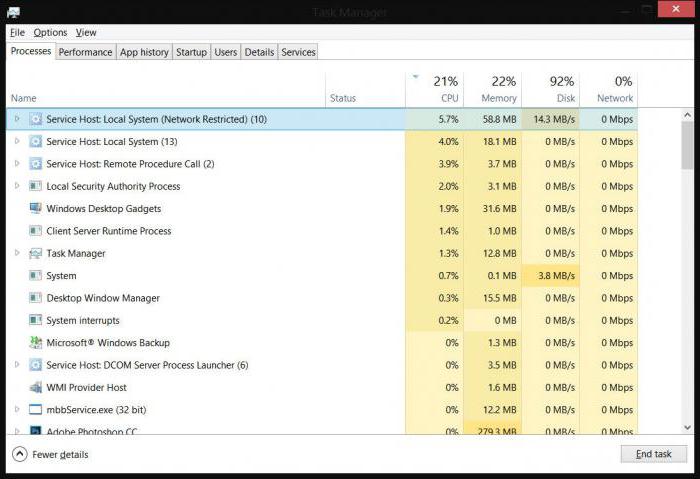The width and height of the screenshot is (700, 479).
Task: Select the mbbService.exe process icon
Action: click(x=35, y=409)
